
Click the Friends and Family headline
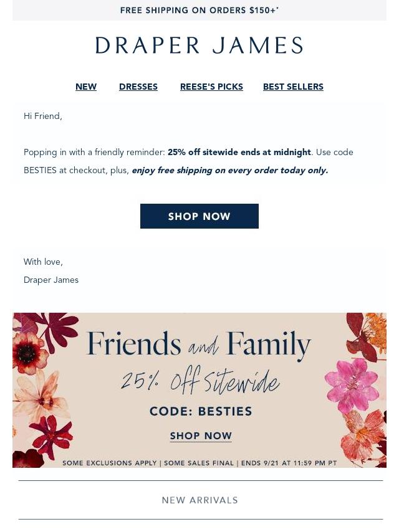(199, 344)
